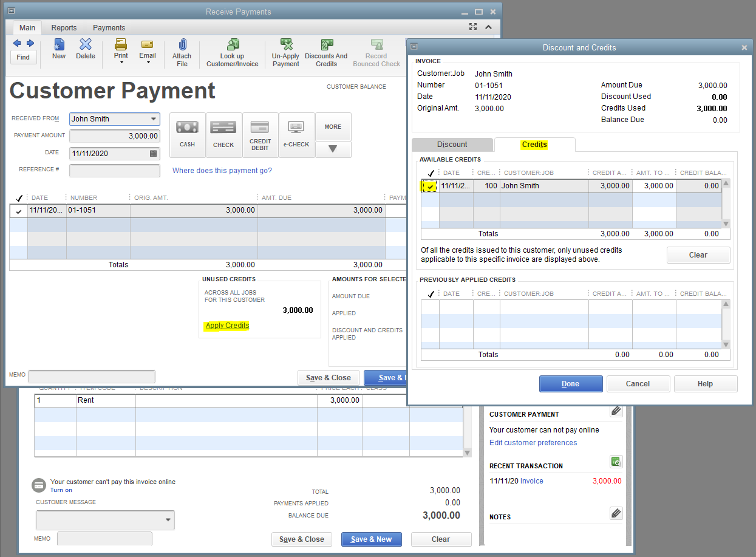
Task: Click the Reference # input field
Action: pos(115,171)
